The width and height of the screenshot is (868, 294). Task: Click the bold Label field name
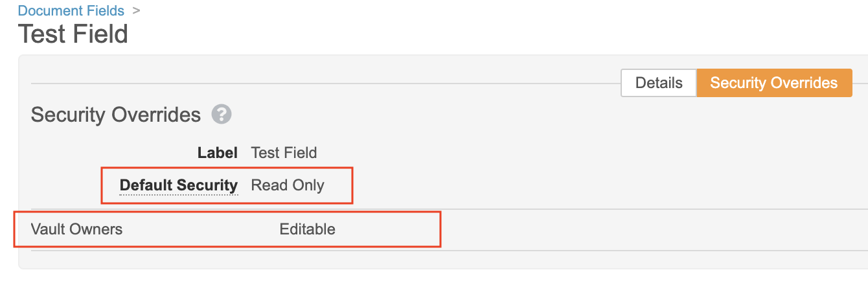tap(217, 153)
